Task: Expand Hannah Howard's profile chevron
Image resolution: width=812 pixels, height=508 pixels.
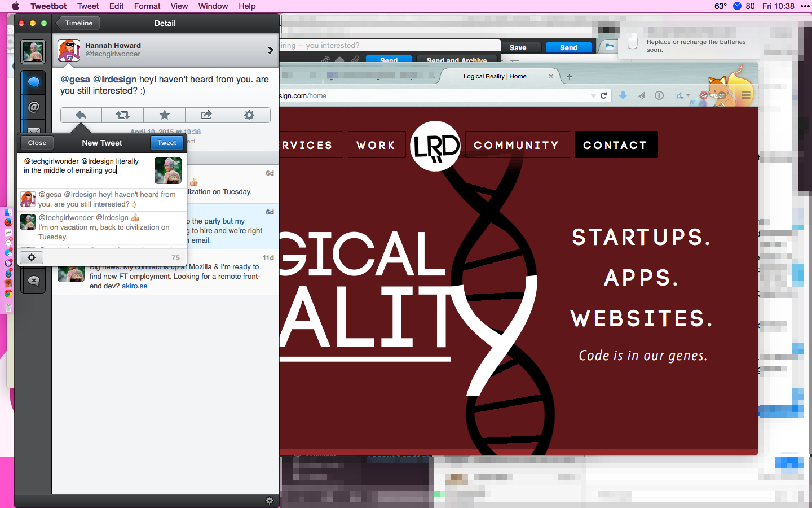Action: coord(271,50)
